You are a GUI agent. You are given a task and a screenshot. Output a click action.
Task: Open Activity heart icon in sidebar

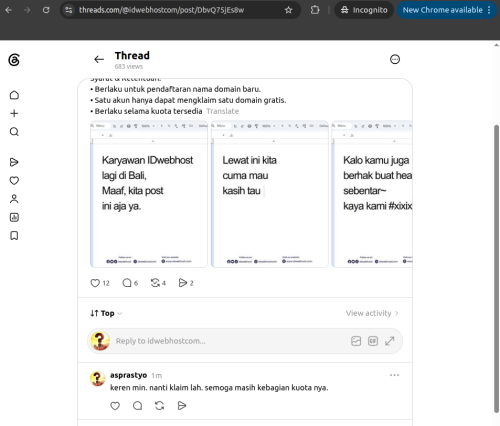click(x=14, y=181)
